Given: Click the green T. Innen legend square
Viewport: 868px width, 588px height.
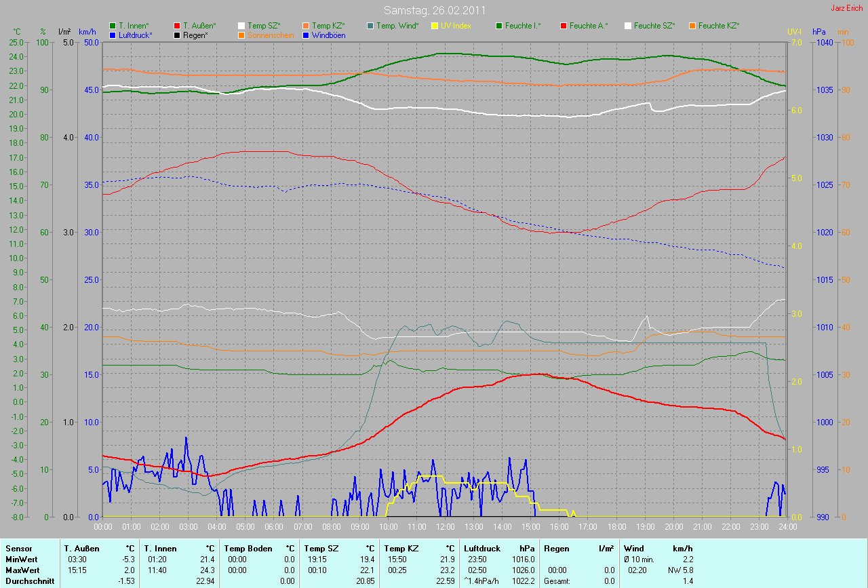Looking at the screenshot, I should 113,26.
